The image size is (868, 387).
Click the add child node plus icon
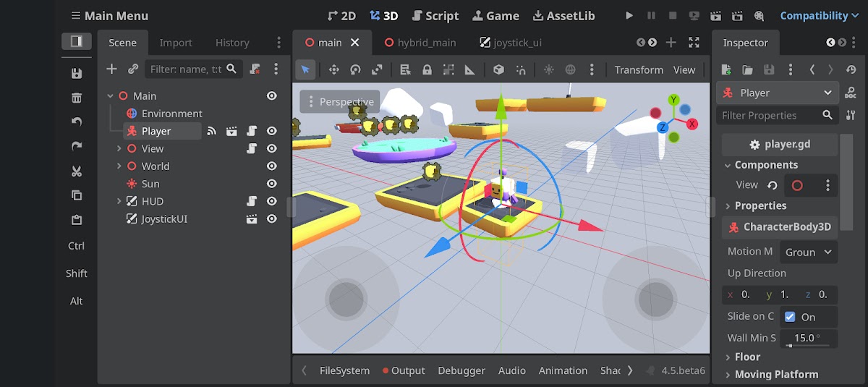(x=111, y=69)
